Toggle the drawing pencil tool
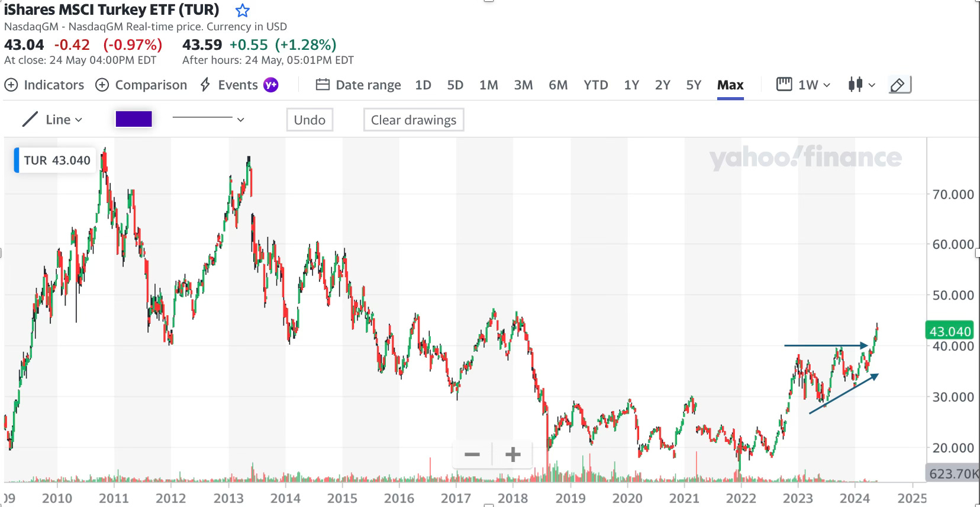Screen dimensions: 980x507 pyautogui.click(x=900, y=85)
